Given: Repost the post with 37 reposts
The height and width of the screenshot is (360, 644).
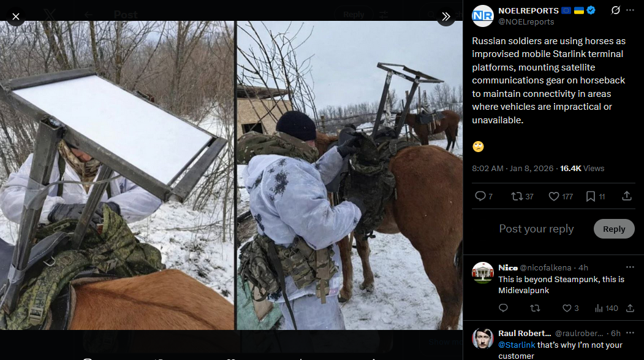Looking at the screenshot, I should pyautogui.click(x=522, y=196).
